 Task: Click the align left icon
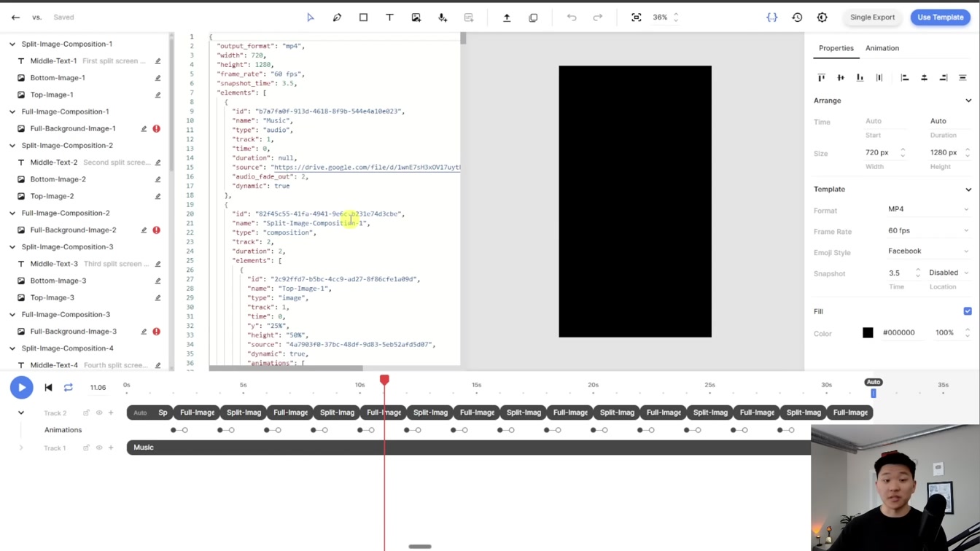(905, 78)
